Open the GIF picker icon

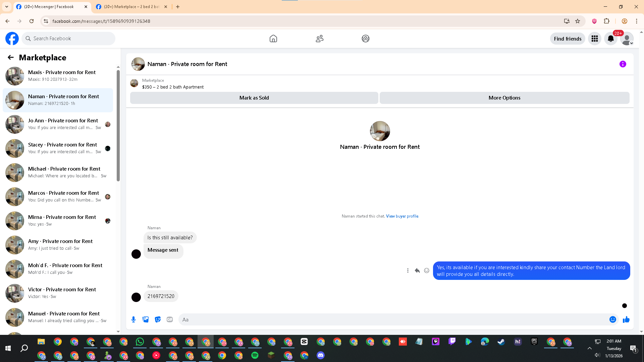tap(170, 319)
